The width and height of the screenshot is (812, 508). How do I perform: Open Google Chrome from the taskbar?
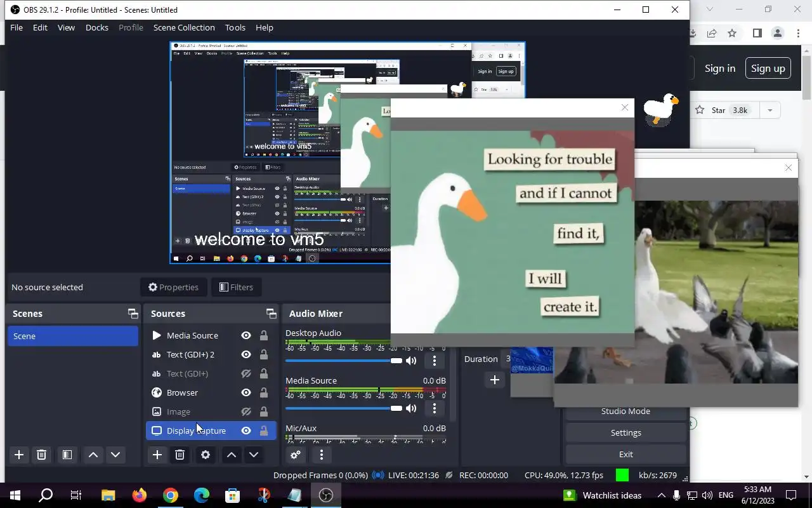click(x=171, y=495)
